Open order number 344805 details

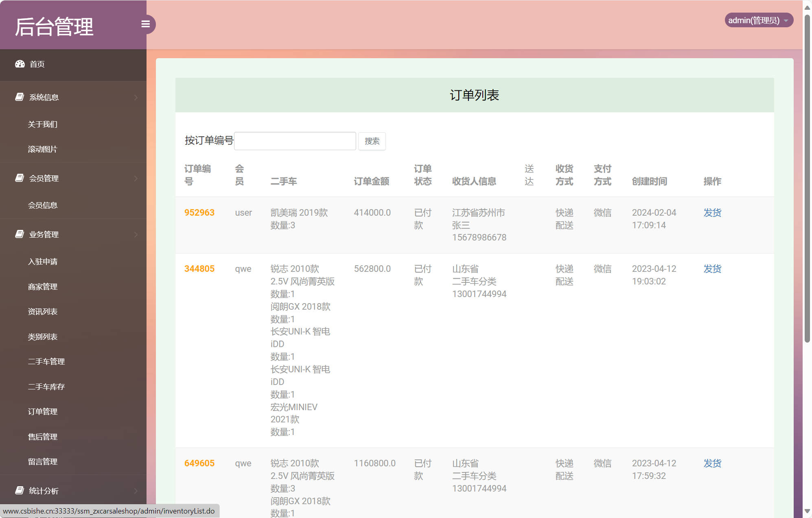199,269
